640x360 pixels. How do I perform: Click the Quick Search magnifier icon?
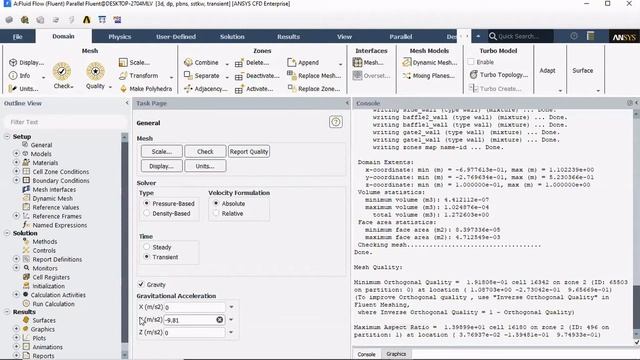[x=493, y=36]
